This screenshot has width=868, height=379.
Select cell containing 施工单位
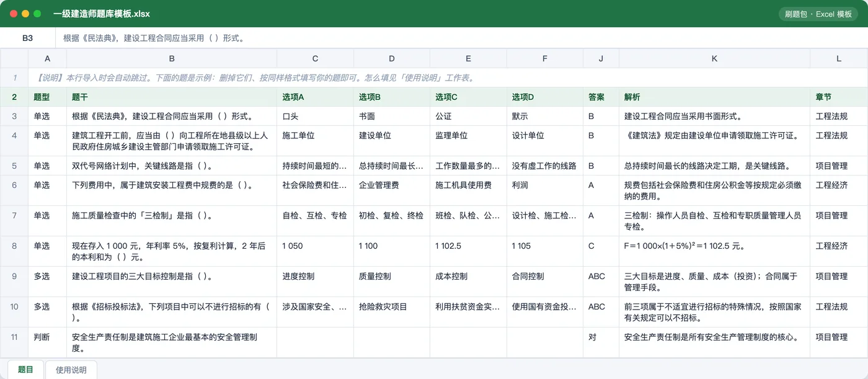tap(315, 140)
